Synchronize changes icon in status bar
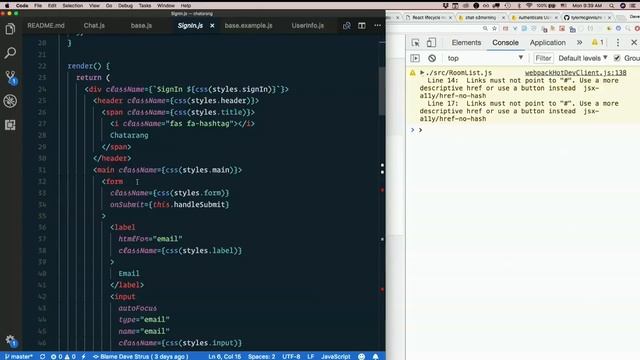Viewport: 640px width, 360px height. coord(42,356)
